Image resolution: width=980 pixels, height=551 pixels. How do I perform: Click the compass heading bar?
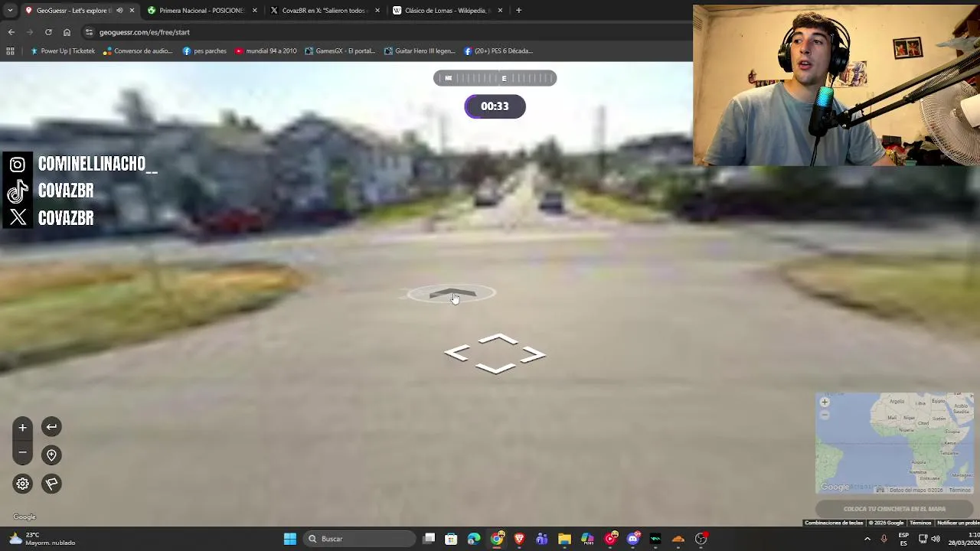click(495, 78)
